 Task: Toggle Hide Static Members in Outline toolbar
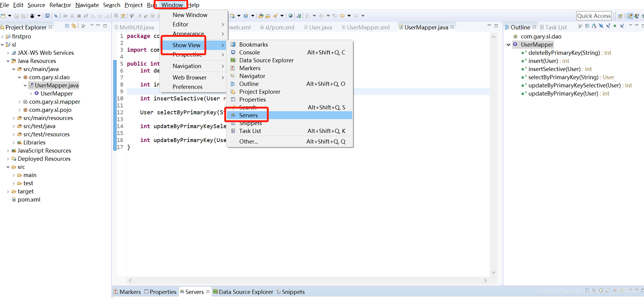point(608,26)
